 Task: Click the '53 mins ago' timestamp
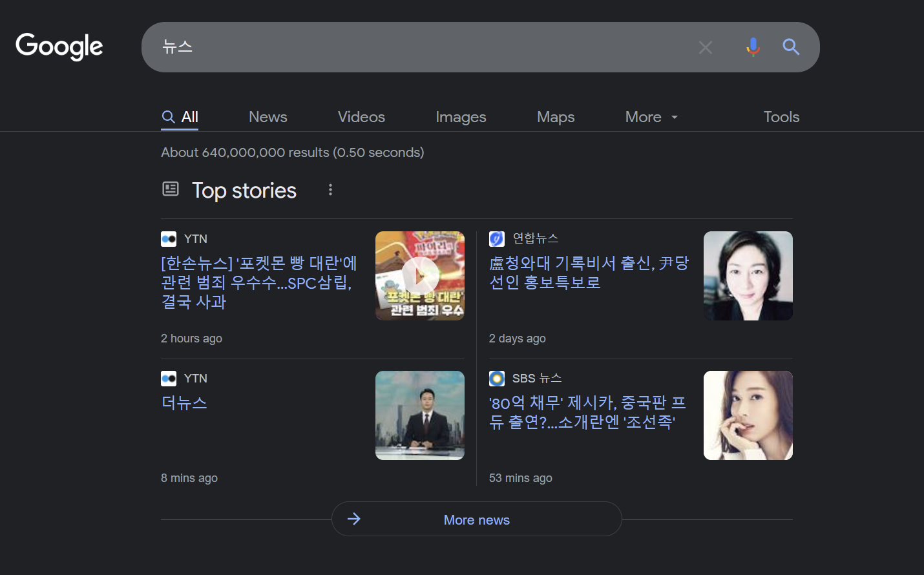tap(520, 478)
